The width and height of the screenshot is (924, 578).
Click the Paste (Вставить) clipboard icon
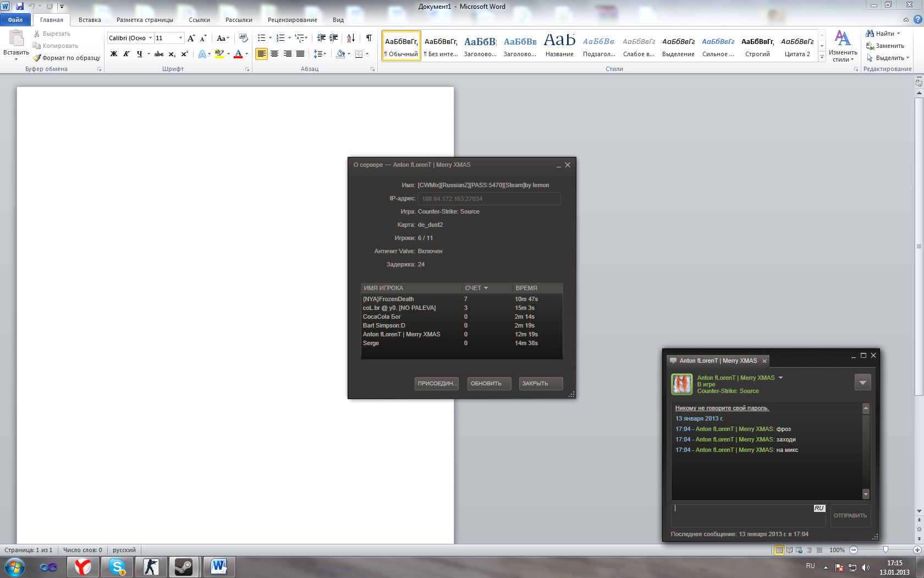(x=16, y=38)
